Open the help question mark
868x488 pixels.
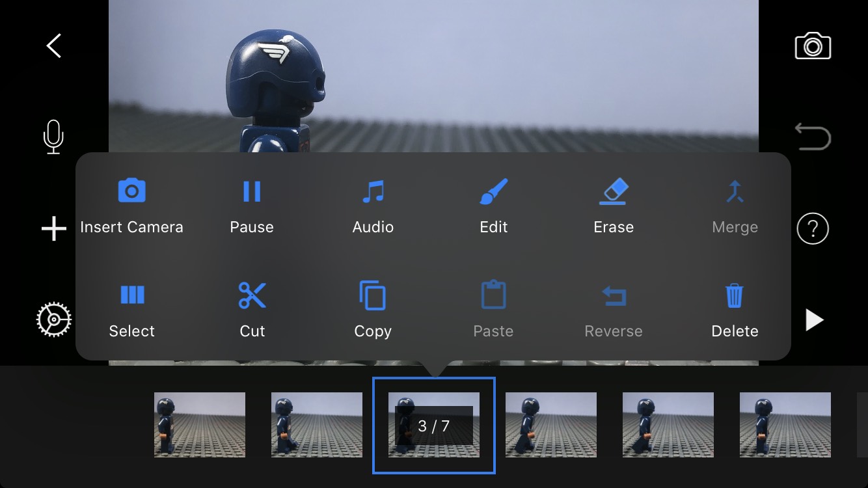[813, 228]
